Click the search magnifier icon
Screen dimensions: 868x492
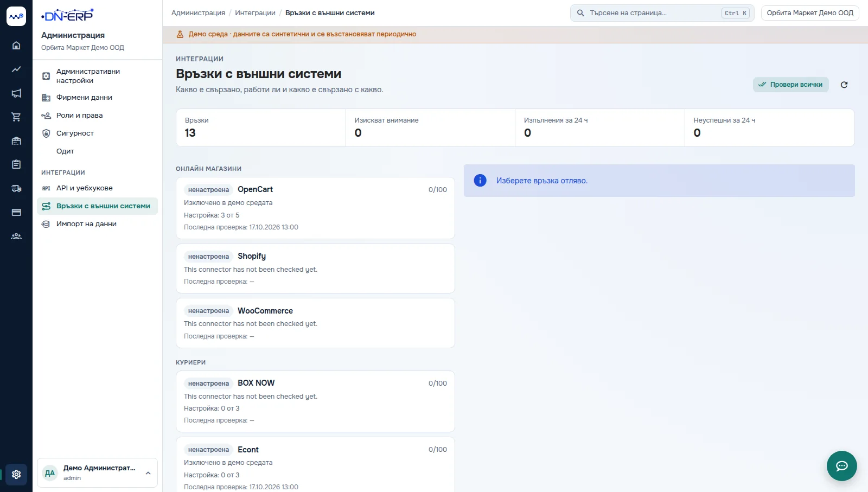pos(580,13)
